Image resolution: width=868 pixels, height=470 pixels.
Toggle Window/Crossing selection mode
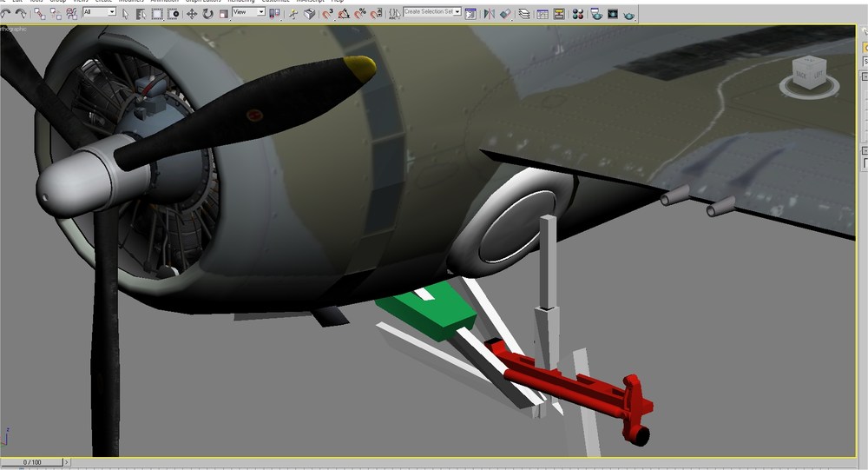pos(174,14)
